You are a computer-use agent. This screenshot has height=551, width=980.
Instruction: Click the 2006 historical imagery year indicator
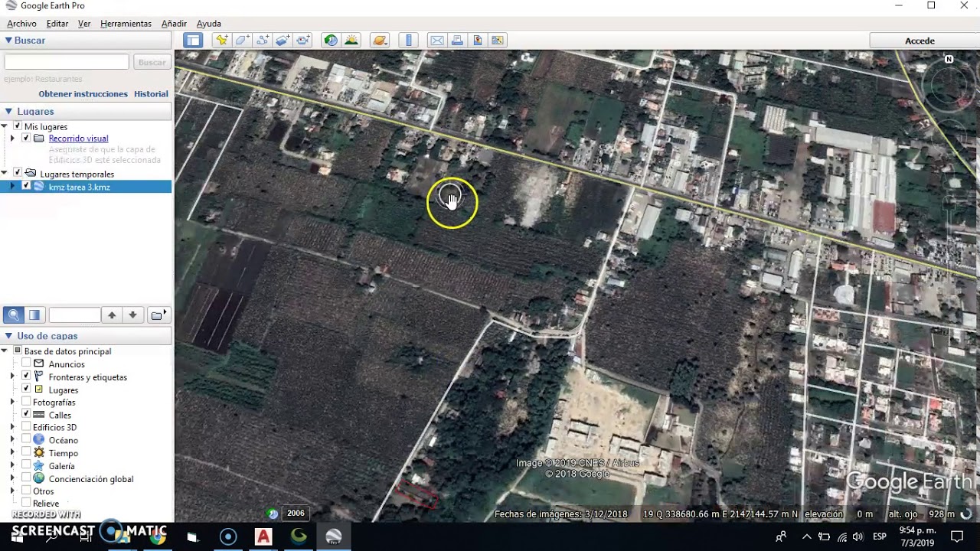(295, 514)
